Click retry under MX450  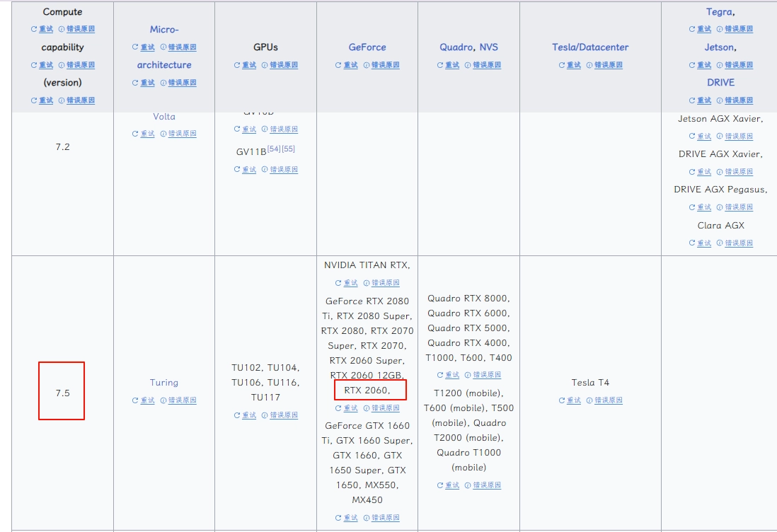[x=346, y=518]
